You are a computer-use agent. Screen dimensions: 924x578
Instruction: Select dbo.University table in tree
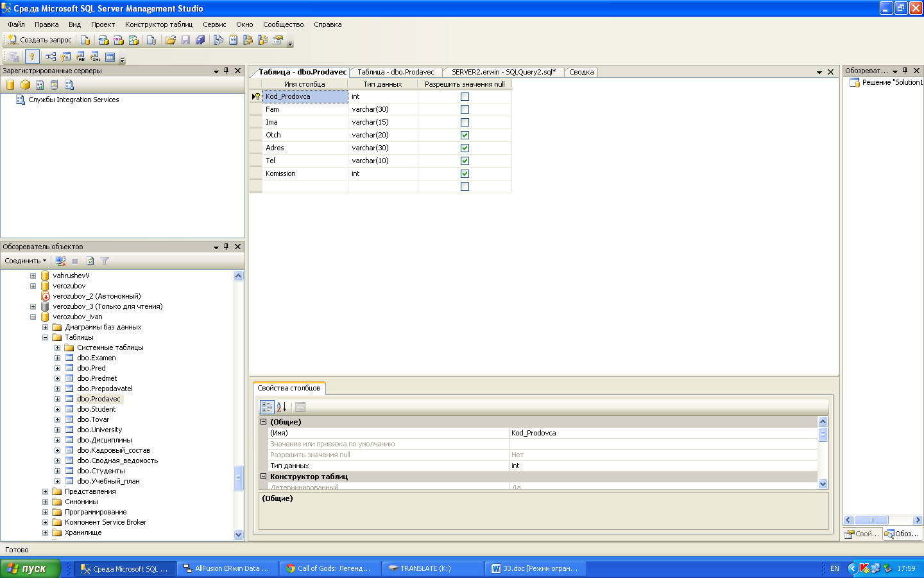click(x=99, y=430)
